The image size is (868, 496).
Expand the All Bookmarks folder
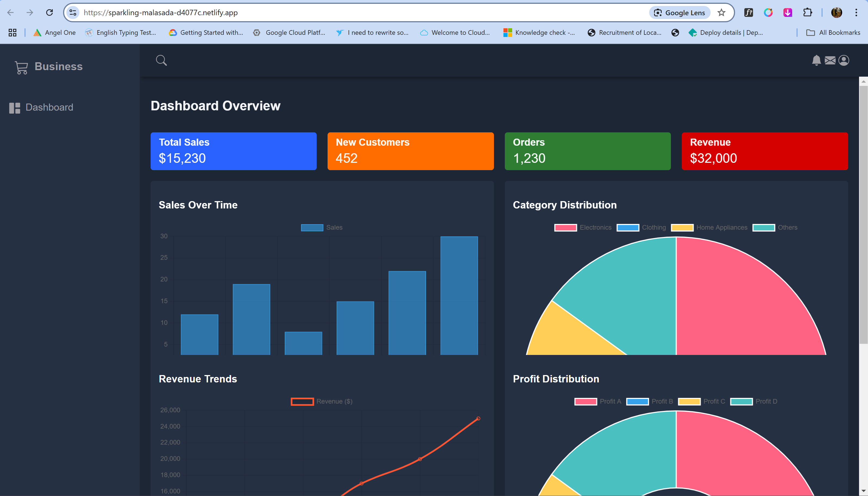[x=833, y=32]
